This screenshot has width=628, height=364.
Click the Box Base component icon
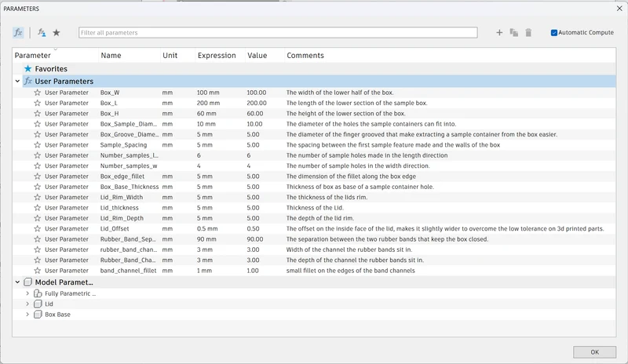[x=38, y=315]
